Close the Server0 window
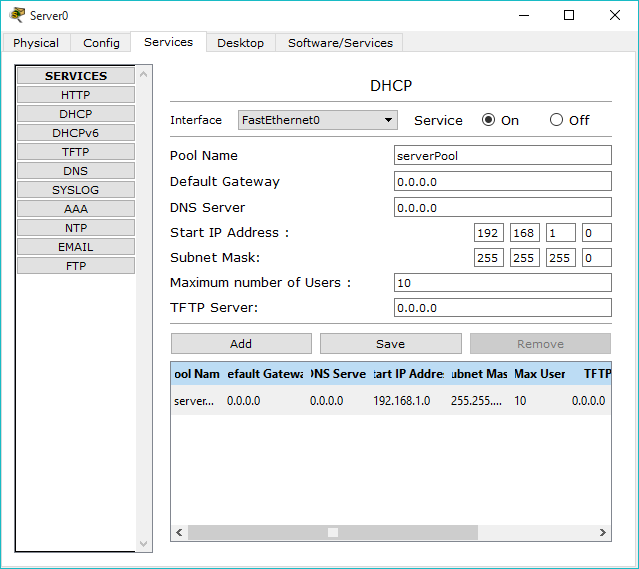Image resolution: width=639 pixels, height=569 pixels. (x=615, y=15)
